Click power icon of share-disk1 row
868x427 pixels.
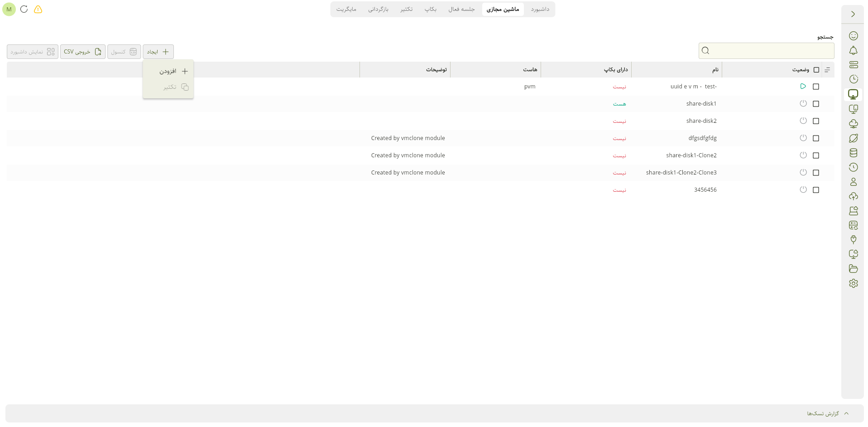803,103
